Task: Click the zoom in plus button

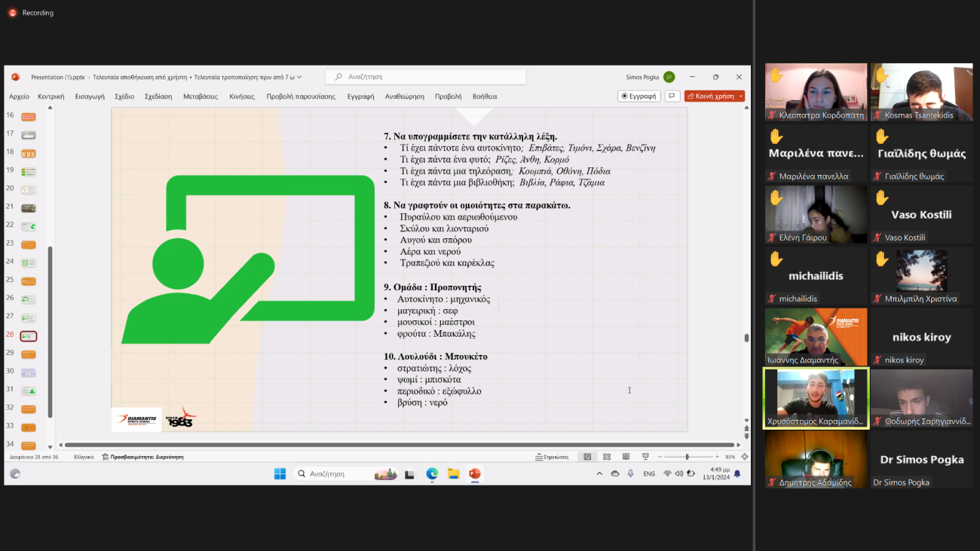Action: pos(717,457)
